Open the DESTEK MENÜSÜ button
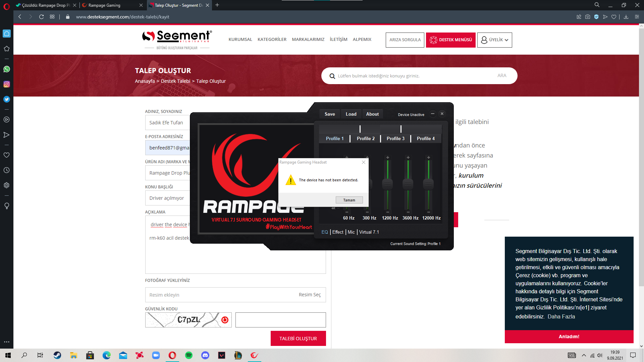 (x=450, y=40)
